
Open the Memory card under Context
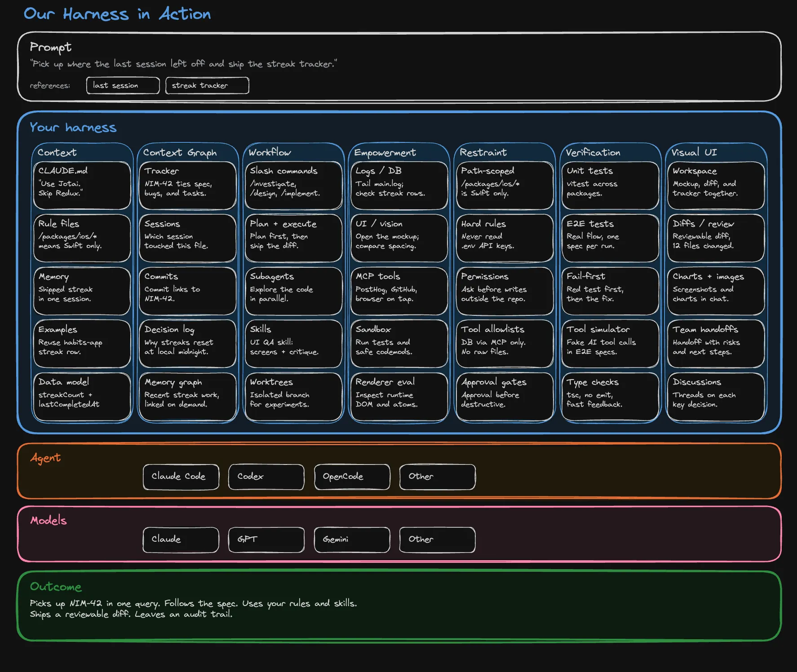click(x=82, y=291)
